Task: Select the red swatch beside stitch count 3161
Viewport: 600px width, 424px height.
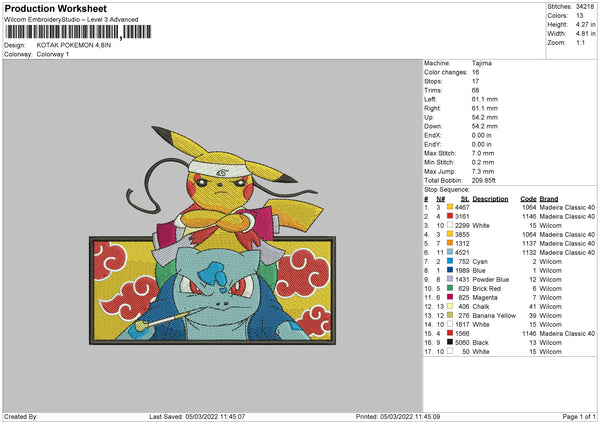Action: pos(450,216)
